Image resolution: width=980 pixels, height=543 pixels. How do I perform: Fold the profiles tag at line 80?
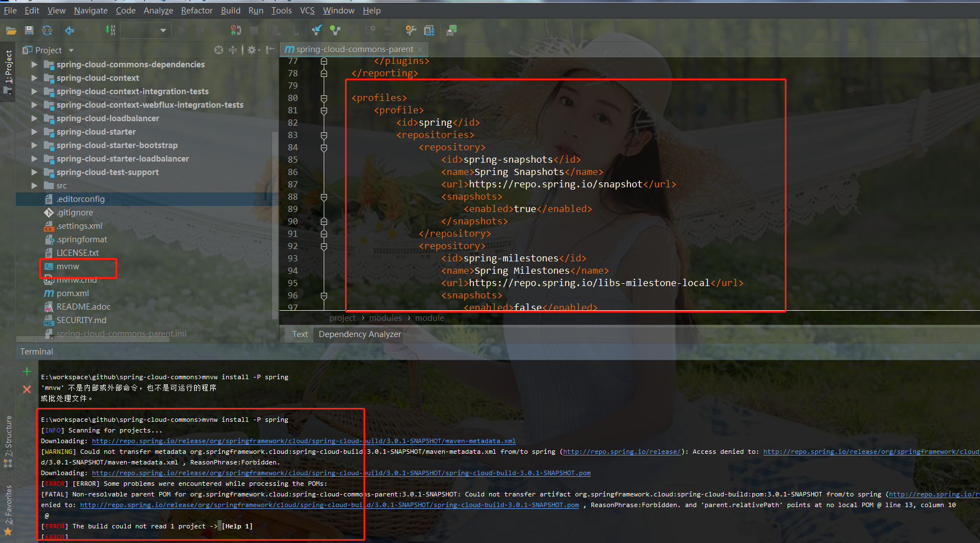tap(324, 98)
